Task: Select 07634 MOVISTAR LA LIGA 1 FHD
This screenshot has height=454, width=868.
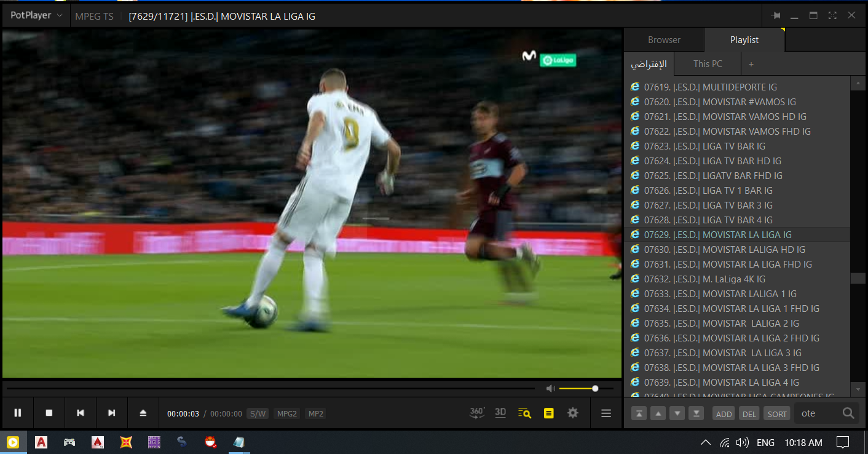Action: [737, 309]
